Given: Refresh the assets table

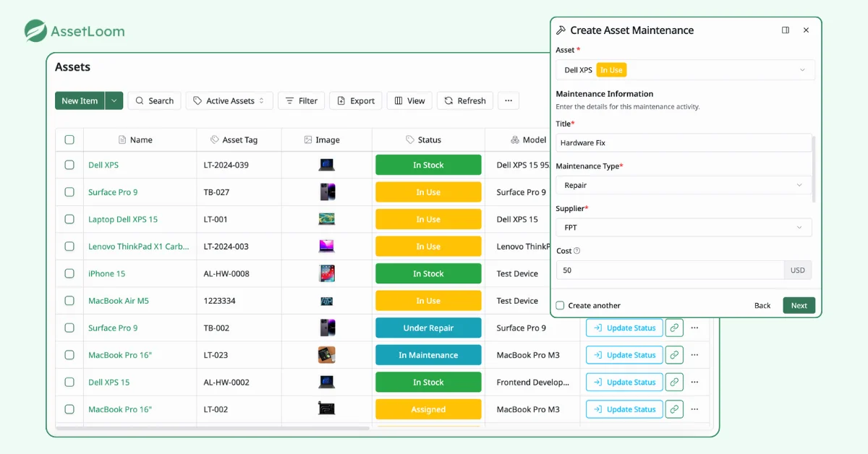Looking at the screenshot, I should point(465,101).
